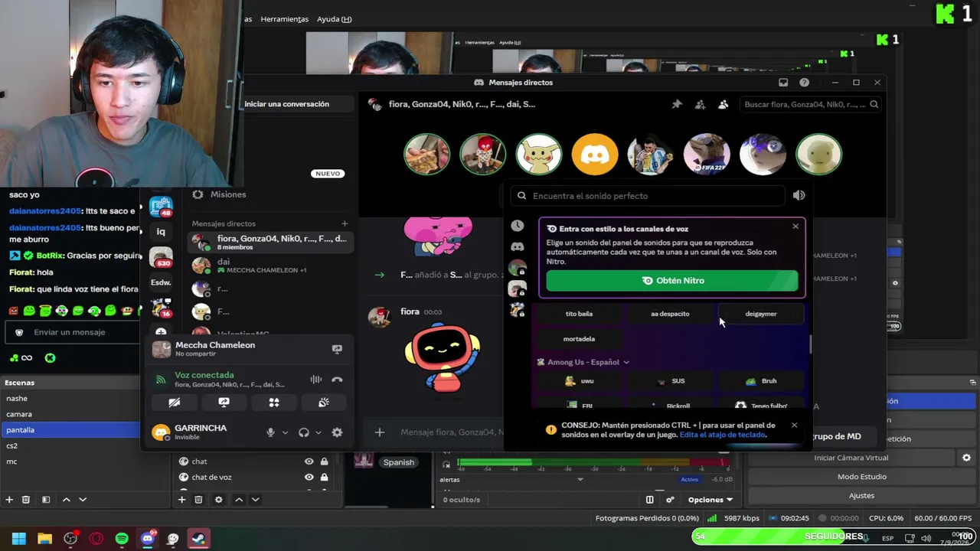Screen dimensions: 980x551
Task: Open OBS virtual camera settings gear
Action: [x=966, y=458]
